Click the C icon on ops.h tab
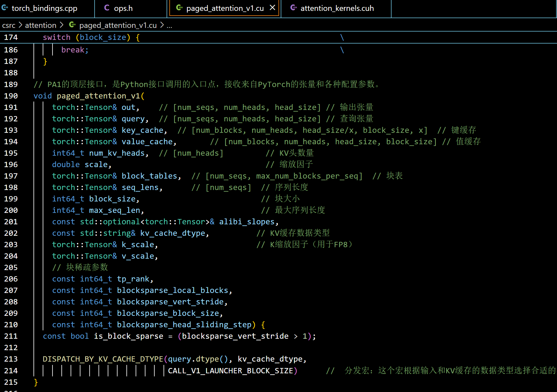The height and width of the screenshot is (392, 557). point(107,8)
